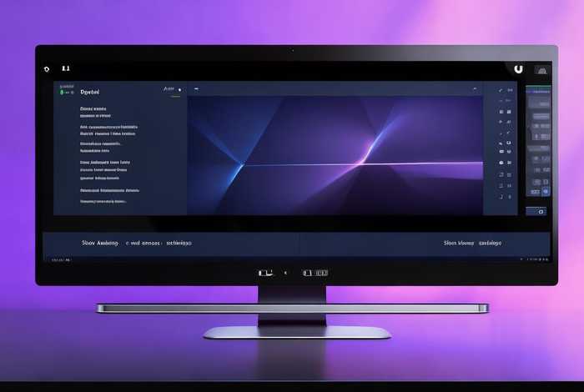The width and height of the screenshot is (584, 392).
Task: Click the first label on the bottom bar's left side
Action: click(x=100, y=243)
